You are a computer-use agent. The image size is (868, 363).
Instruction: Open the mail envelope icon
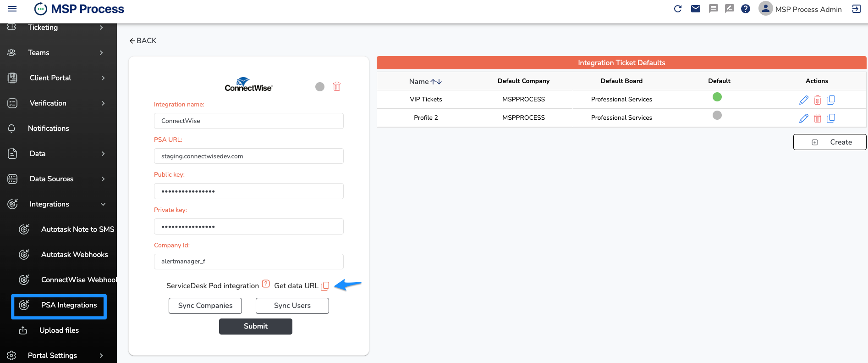(696, 9)
